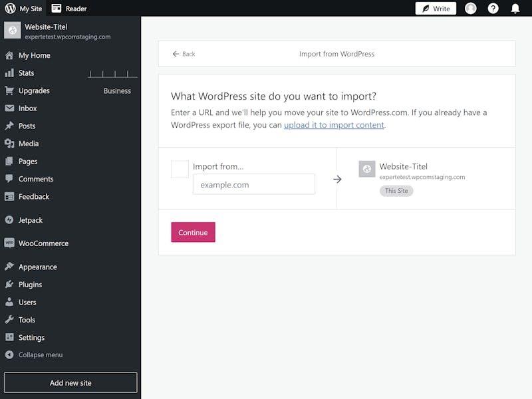Click the Plugins plug icon
532x399 pixels.
click(9, 285)
